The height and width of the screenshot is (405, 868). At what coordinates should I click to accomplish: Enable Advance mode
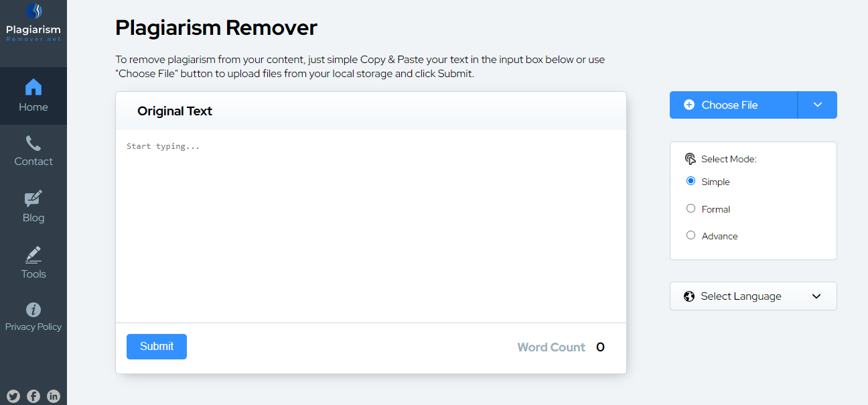[691, 235]
